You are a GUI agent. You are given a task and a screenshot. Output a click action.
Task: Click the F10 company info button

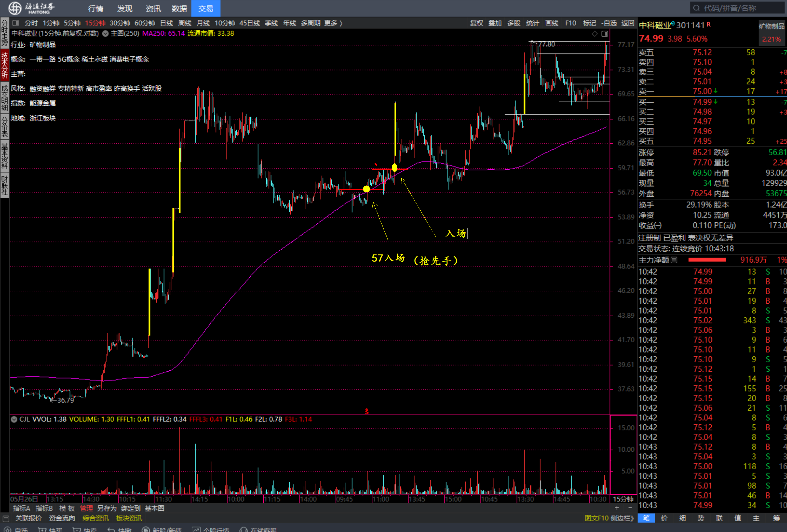[x=571, y=23]
